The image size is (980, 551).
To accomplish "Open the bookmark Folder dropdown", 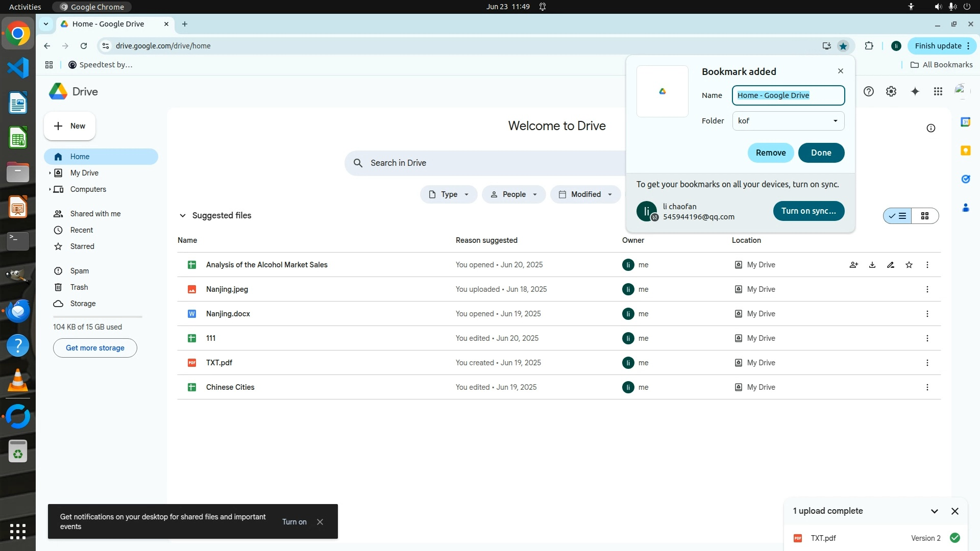I will click(788, 121).
